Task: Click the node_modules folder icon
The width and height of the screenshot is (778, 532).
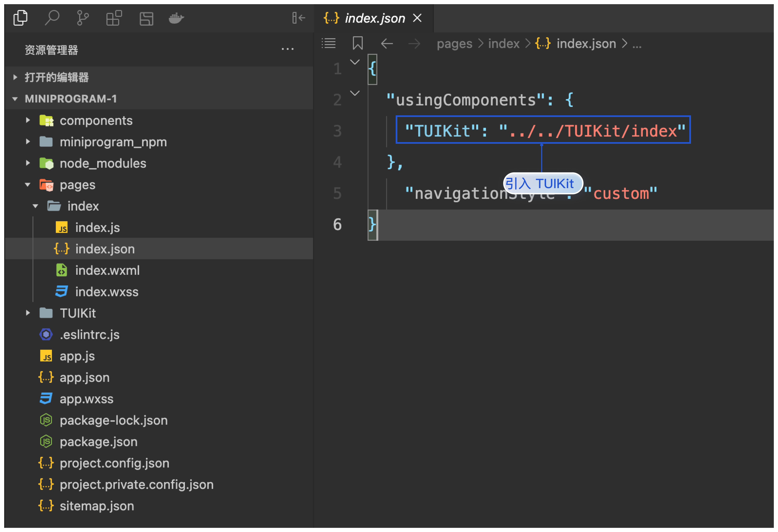Action: pyautogui.click(x=46, y=163)
